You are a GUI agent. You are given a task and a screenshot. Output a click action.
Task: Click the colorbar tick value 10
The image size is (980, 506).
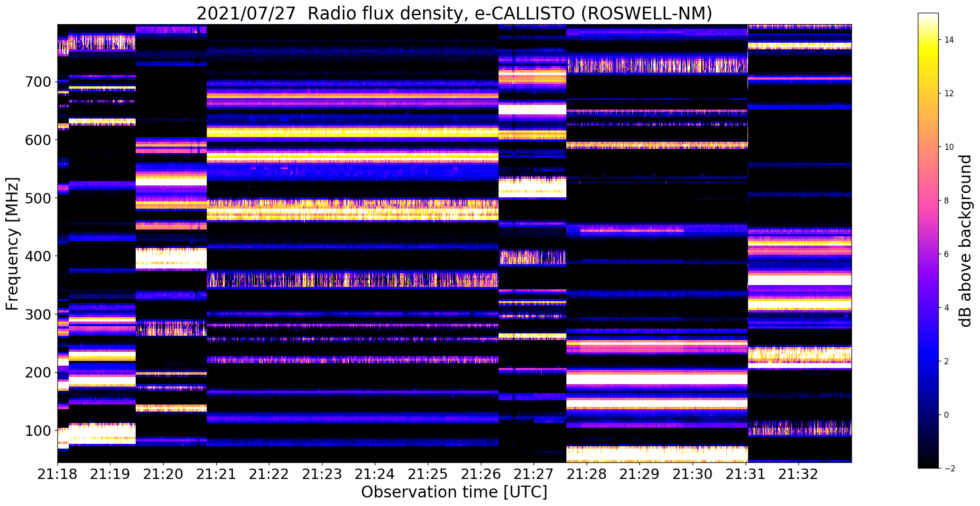[949, 147]
